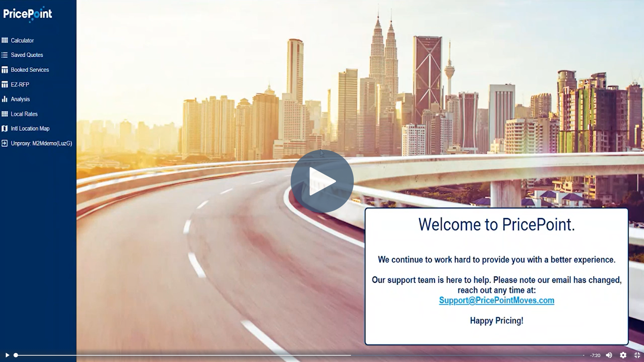Click the Analysis bar chart icon
This screenshot has width=644, height=362.
click(x=5, y=99)
